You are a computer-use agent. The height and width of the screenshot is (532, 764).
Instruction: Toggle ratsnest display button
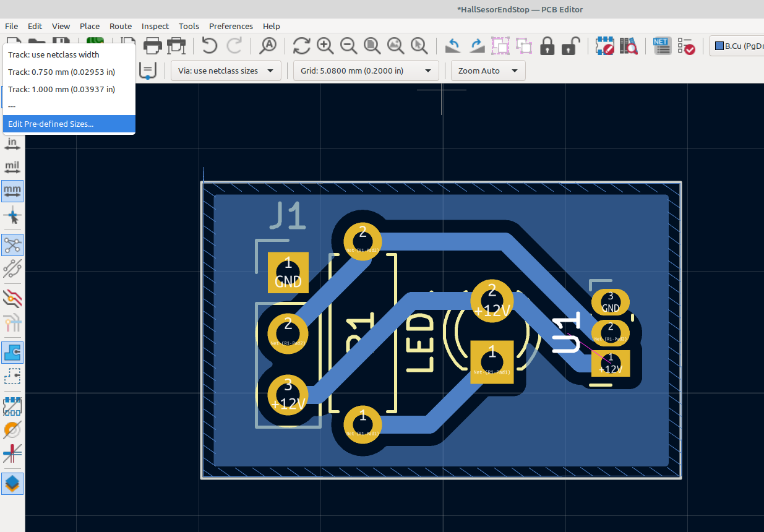[12, 245]
